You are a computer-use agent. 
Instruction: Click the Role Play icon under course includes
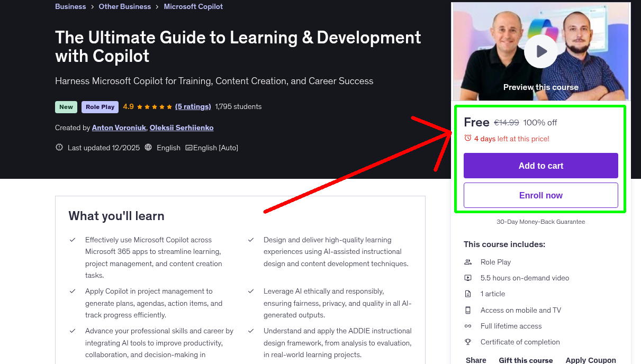click(x=468, y=261)
